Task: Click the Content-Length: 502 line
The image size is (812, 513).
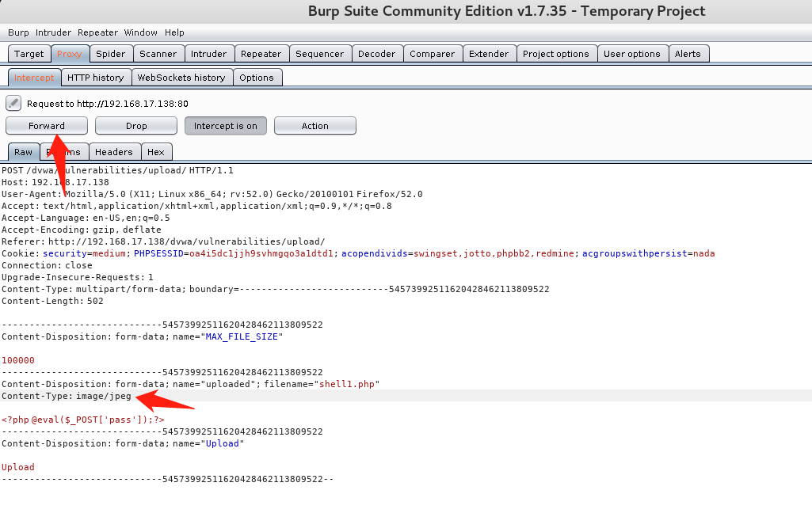Action: pyautogui.click(x=52, y=302)
